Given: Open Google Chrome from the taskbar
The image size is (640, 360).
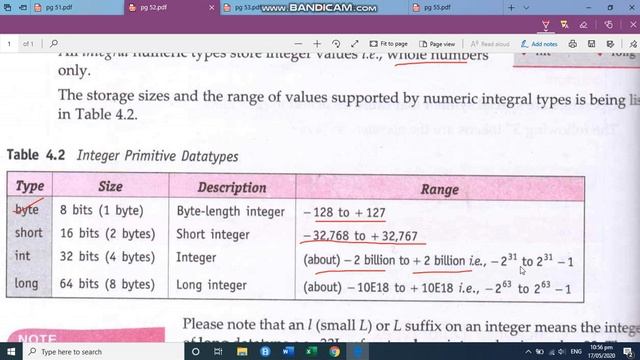Looking at the screenshot, I should (335, 351).
